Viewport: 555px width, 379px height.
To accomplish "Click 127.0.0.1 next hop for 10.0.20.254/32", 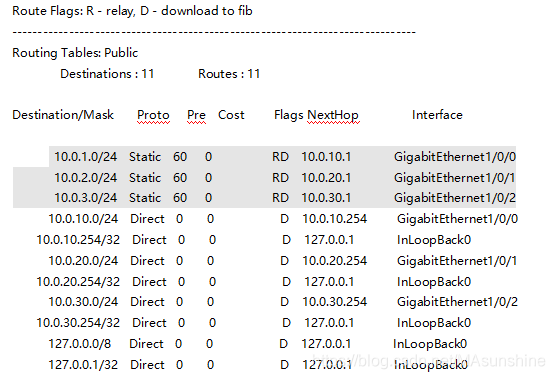I will tap(329, 282).
